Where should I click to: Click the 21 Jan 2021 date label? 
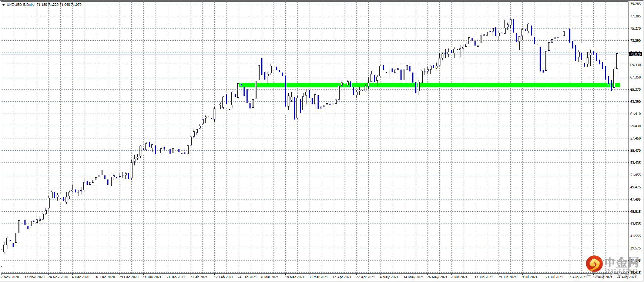tap(176, 277)
